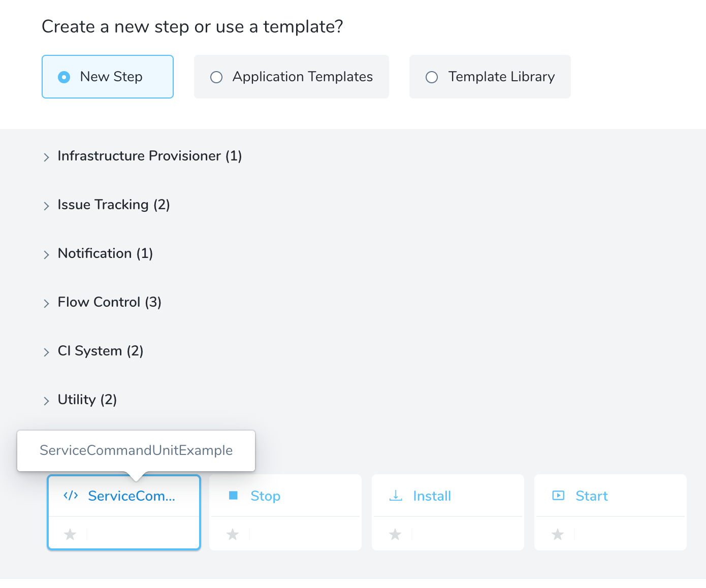Screen dimensions: 706x588
Task: Click the play Start icon
Action: click(x=558, y=496)
